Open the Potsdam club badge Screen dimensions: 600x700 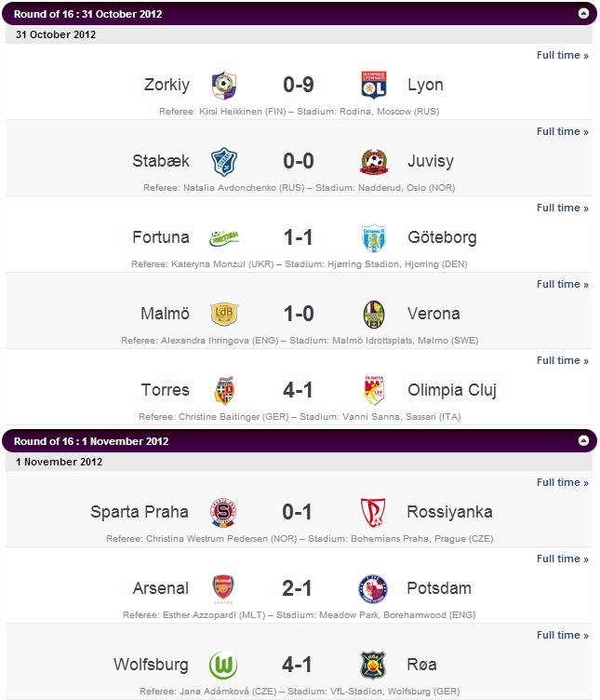[373, 589]
